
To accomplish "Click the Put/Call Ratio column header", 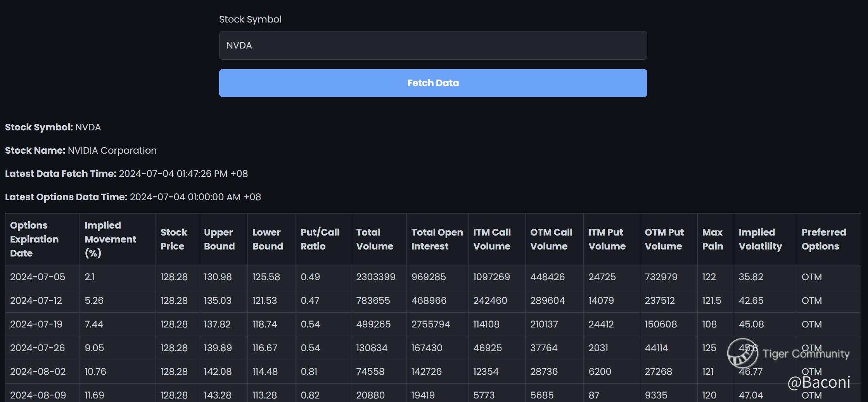I will tap(320, 239).
